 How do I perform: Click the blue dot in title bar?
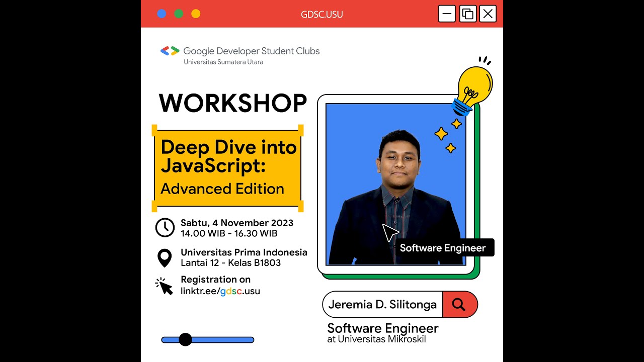pos(162,14)
